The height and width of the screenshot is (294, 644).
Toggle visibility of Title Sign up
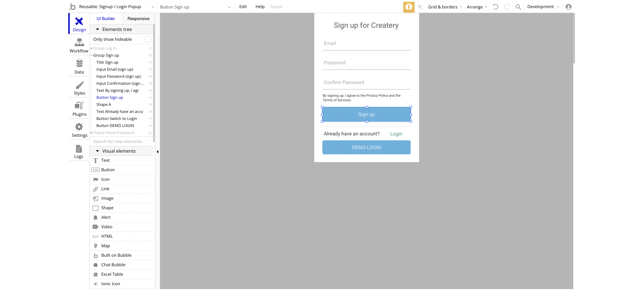coord(150,62)
